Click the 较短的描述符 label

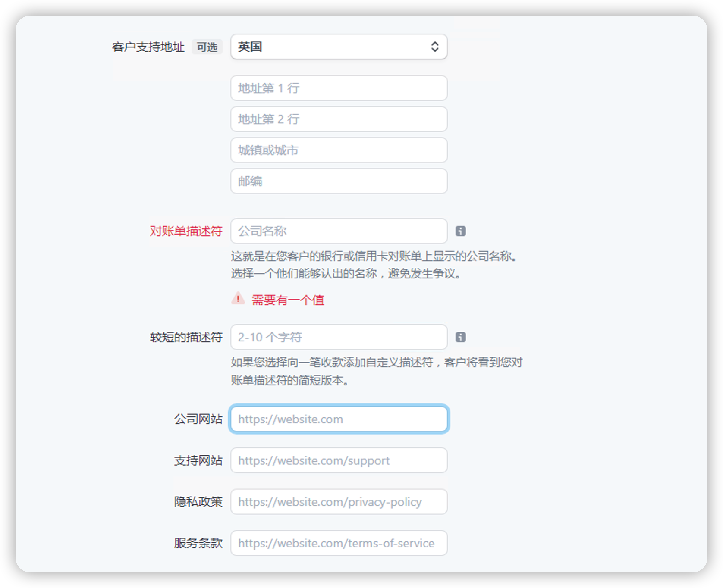pyautogui.click(x=186, y=337)
